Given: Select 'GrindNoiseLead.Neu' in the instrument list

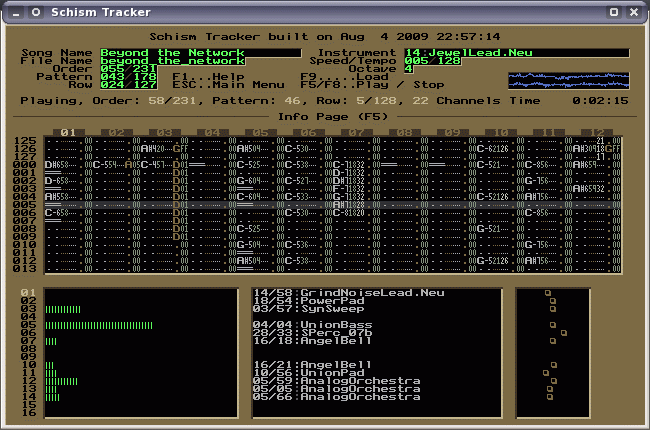Looking at the screenshot, I should (372, 293).
